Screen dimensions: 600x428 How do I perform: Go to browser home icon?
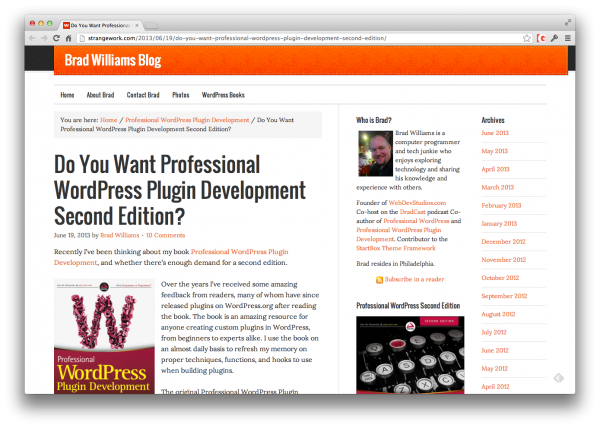[x=68, y=38]
